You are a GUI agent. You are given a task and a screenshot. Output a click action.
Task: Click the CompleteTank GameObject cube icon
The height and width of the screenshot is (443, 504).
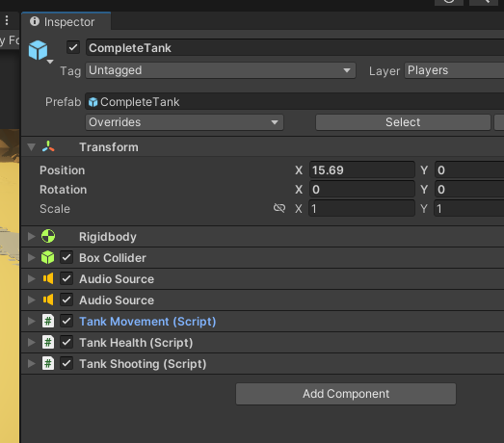pyautogui.click(x=38, y=50)
